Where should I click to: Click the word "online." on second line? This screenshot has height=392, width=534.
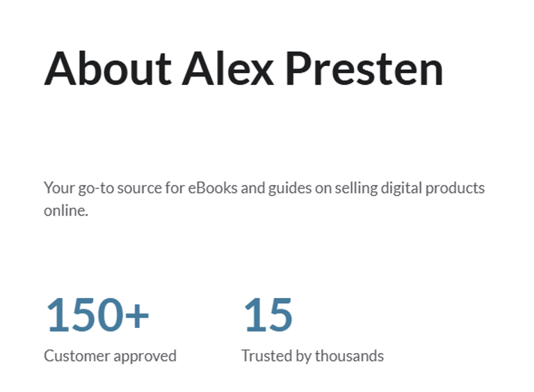click(x=66, y=211)
